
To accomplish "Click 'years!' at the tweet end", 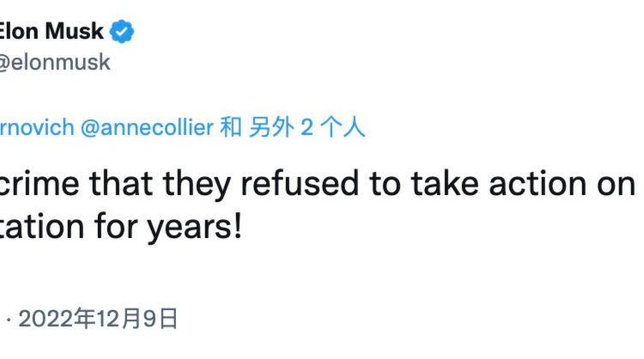I will pos(195,227).
